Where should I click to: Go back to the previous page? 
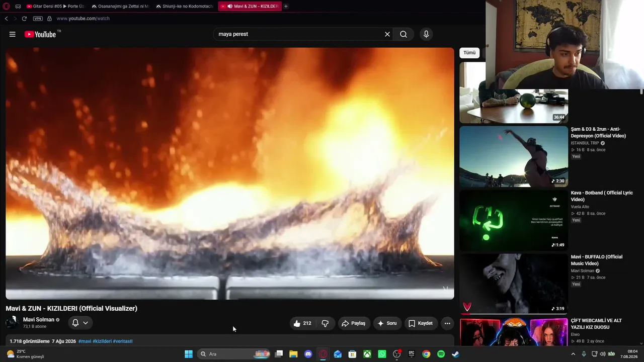6,19
